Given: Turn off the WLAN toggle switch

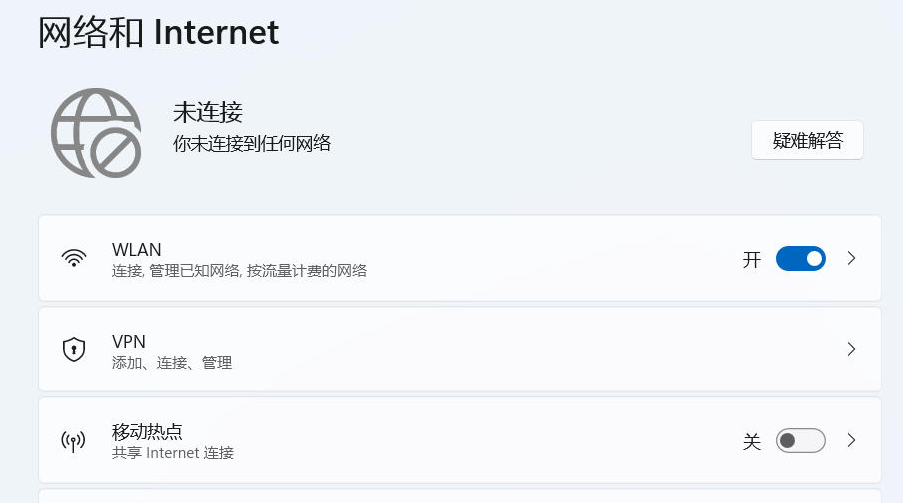Looking at the screenshot, I should click(800, 259).
